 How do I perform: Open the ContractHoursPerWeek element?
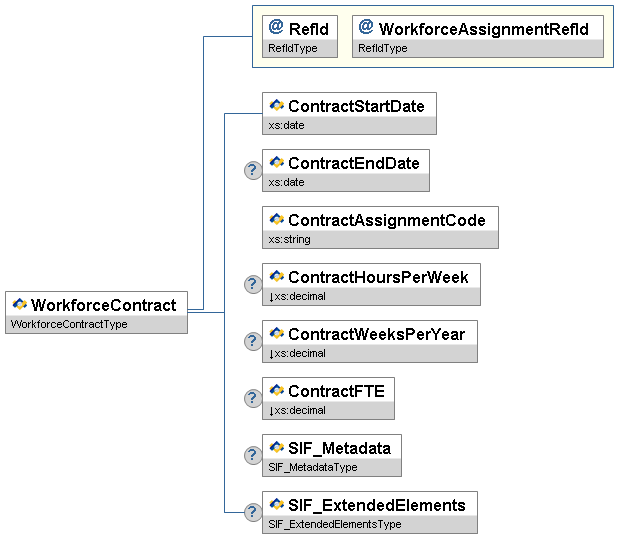[378, 277]
